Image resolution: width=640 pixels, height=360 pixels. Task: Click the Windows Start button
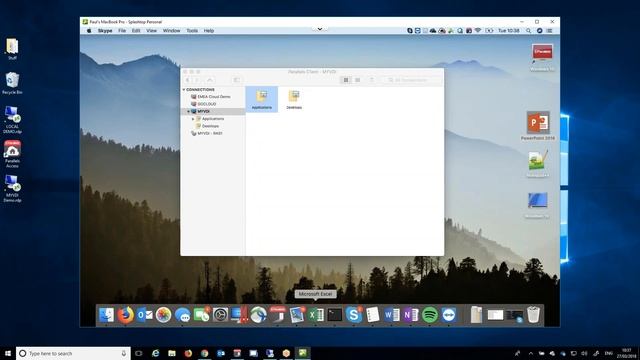click(x=8, y=353)
